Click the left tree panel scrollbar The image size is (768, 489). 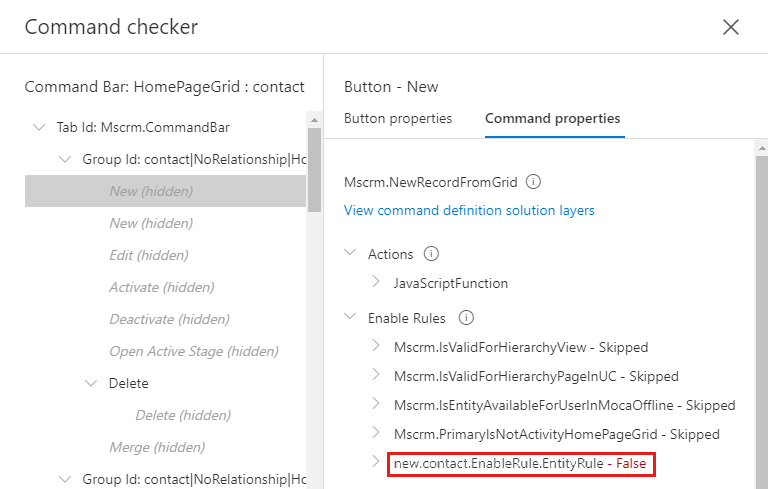pyautogui.click(x=314, y=170)
